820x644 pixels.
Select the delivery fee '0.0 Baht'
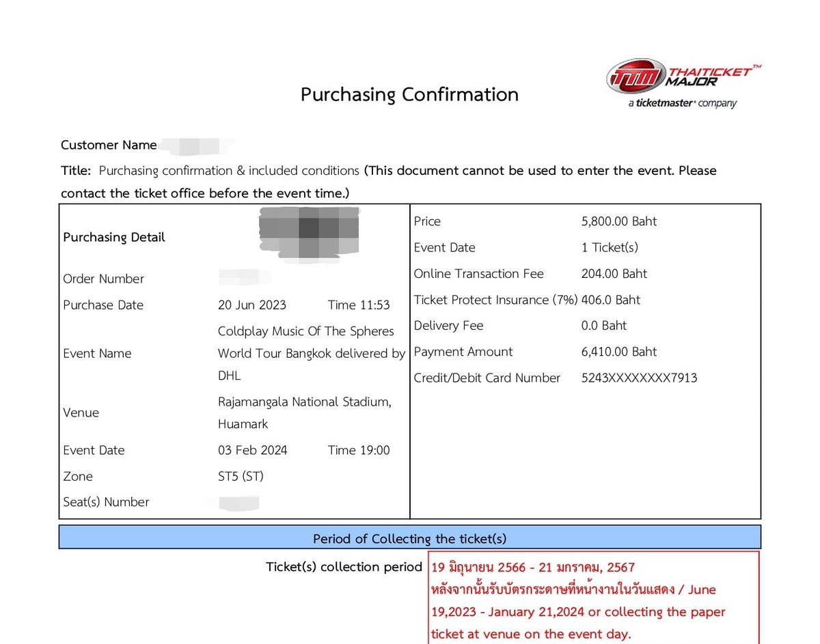[x=604, y=326]
